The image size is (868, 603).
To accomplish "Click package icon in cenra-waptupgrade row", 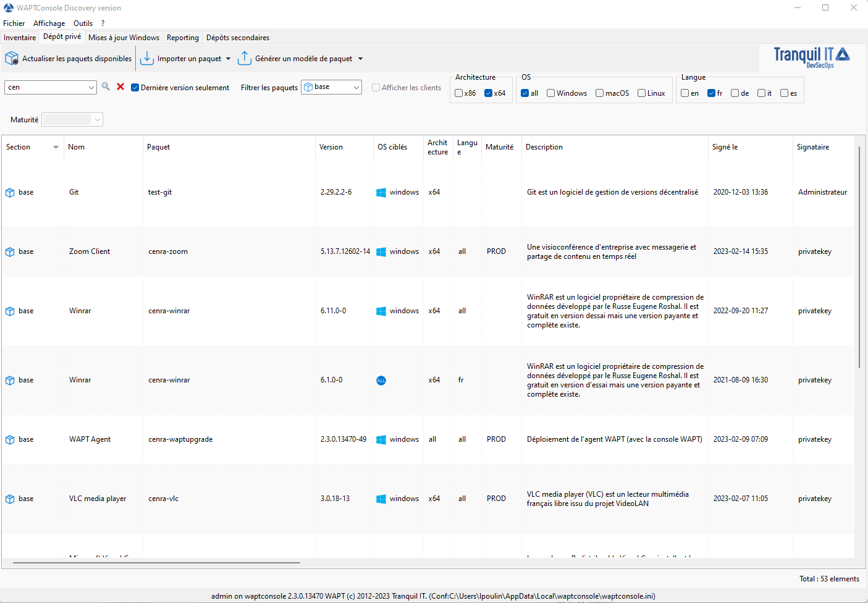I will coord(10,439).
